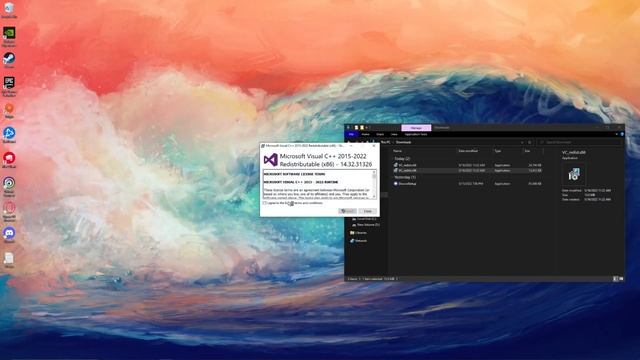Collapse the Today (2) file group

point(402,158)
